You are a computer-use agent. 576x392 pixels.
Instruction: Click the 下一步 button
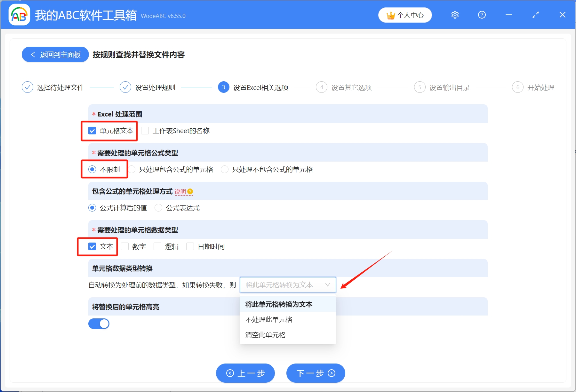tap(315, 373)
